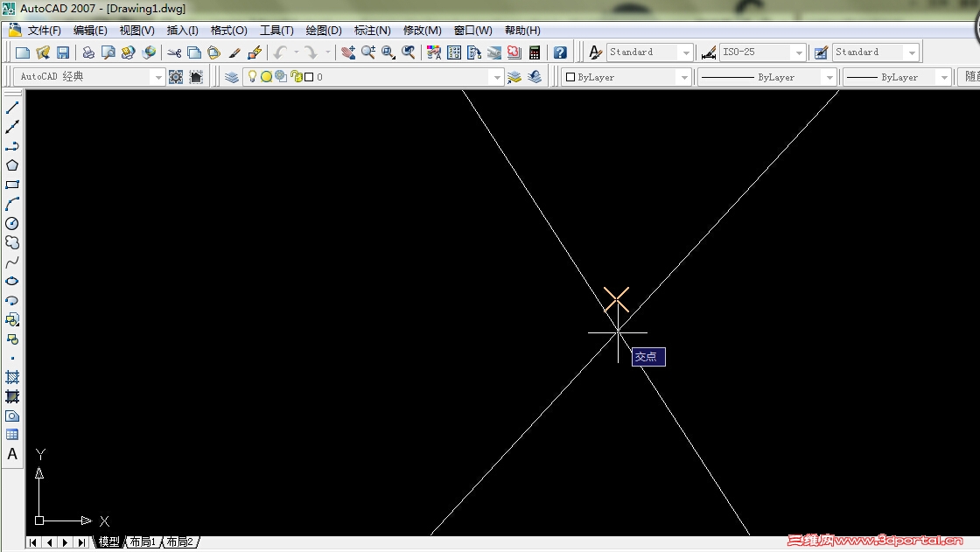
Task: Open the ByLayer lineweight dropdown
Action: tap(944, 77)
